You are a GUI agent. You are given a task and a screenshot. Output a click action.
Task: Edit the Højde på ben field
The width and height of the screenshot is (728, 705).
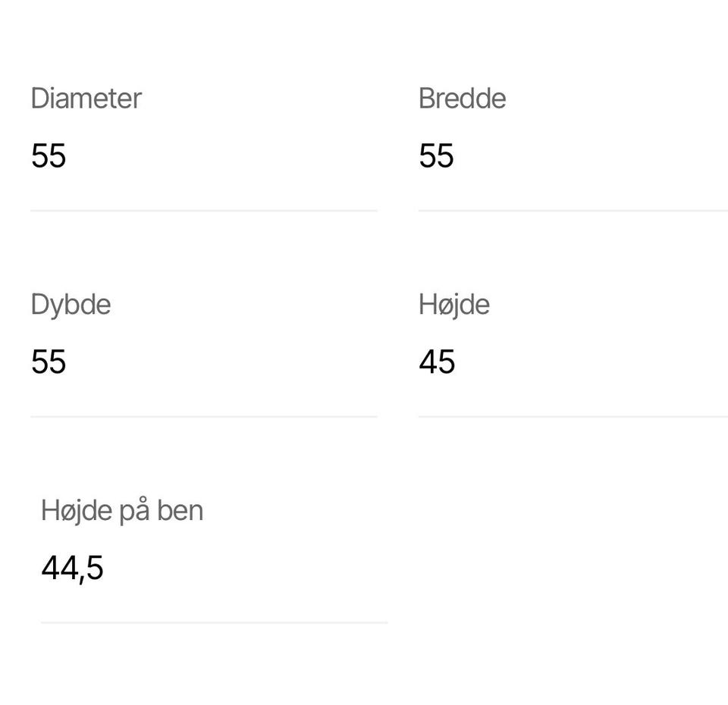click(214, 569)
